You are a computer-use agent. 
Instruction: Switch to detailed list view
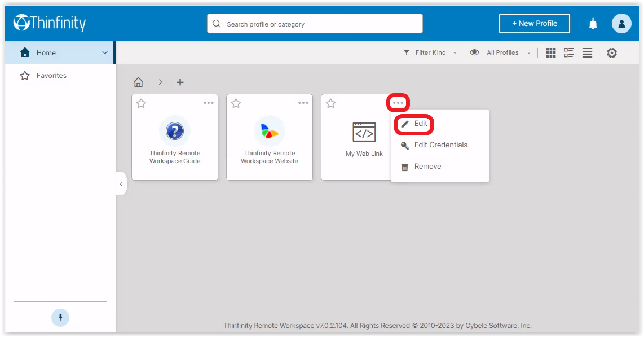pos(569,52)
